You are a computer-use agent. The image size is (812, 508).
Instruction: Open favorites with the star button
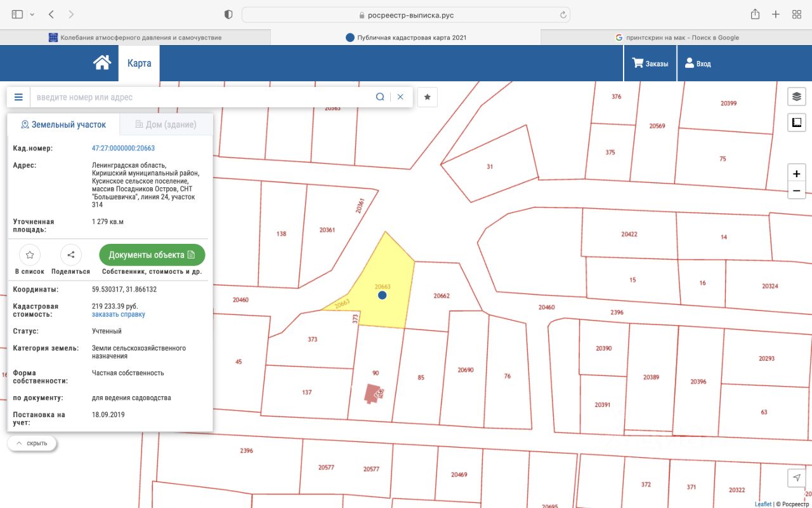click(x=428, y=97)
